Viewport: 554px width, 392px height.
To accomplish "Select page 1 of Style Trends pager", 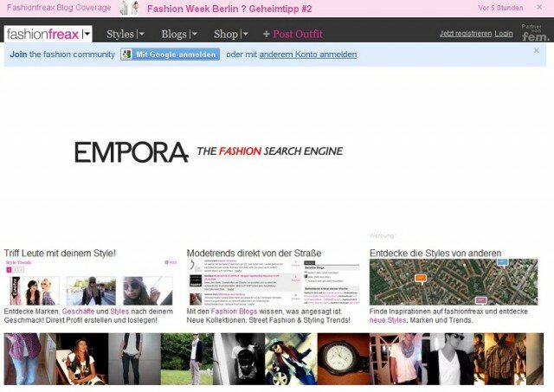I will tap(10, 270).
